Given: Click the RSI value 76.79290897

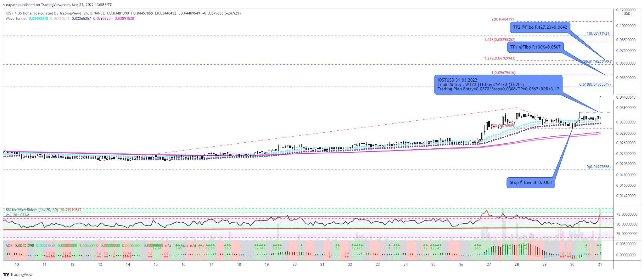Looking at the screenshot, I should (71, 210).
